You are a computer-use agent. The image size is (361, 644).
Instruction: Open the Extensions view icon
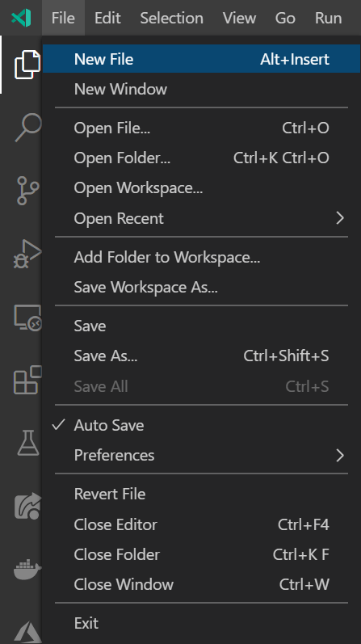(x=27, y=380)
